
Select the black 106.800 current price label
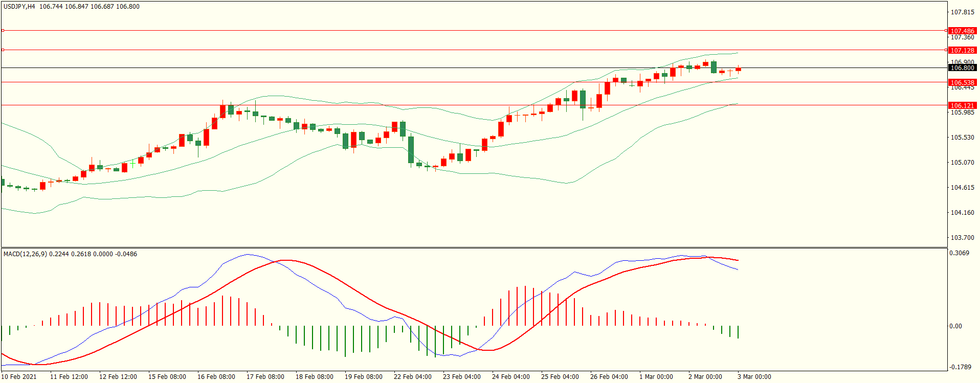pos(962,68)
